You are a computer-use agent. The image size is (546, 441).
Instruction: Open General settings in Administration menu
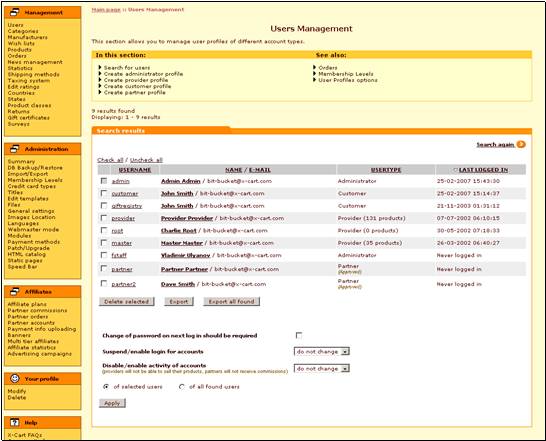[x=31, y=211]
